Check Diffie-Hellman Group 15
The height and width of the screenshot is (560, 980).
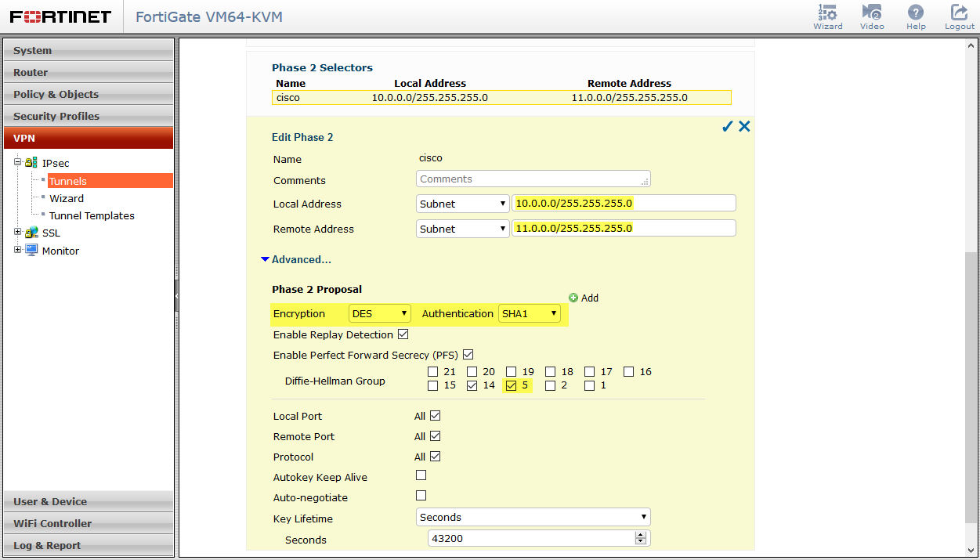pyautogui.click(x=433, y=385)
